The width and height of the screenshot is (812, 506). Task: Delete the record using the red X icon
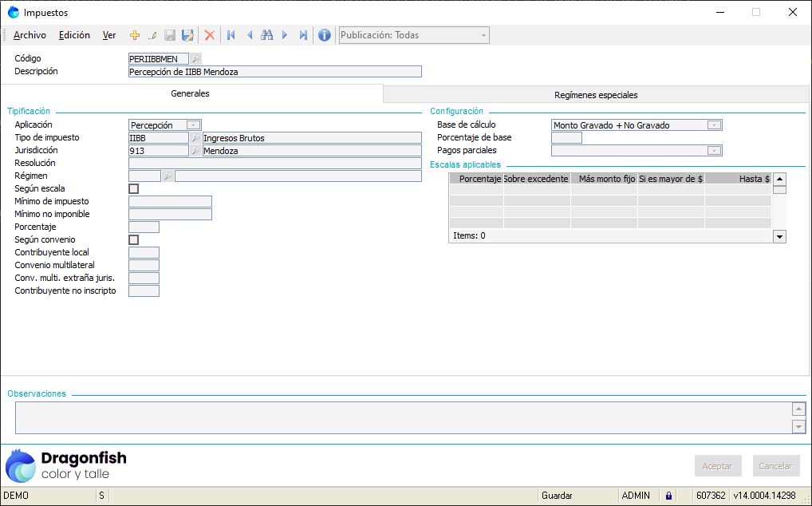tap(210, 35)
